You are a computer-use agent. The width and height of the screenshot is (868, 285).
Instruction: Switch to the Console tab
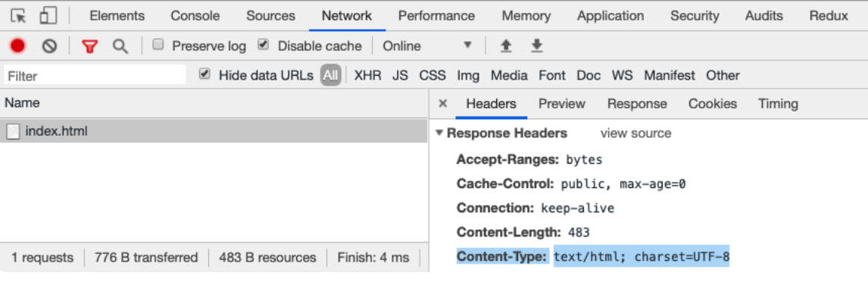click(x=195, y=16)
